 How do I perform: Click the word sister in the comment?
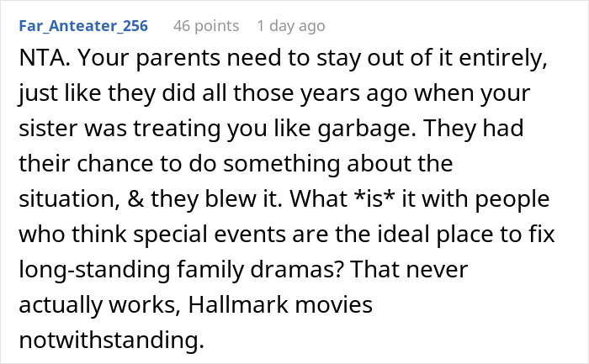(x=48, y=129)
